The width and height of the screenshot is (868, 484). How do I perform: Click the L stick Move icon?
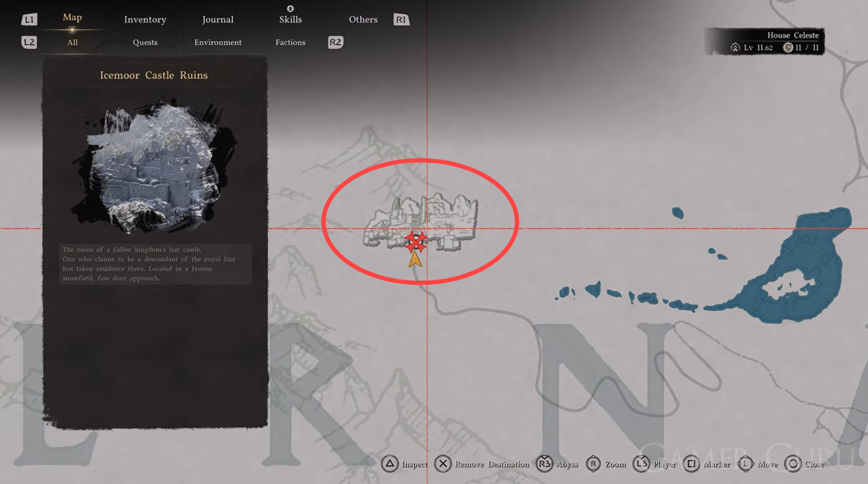[745, 464]
